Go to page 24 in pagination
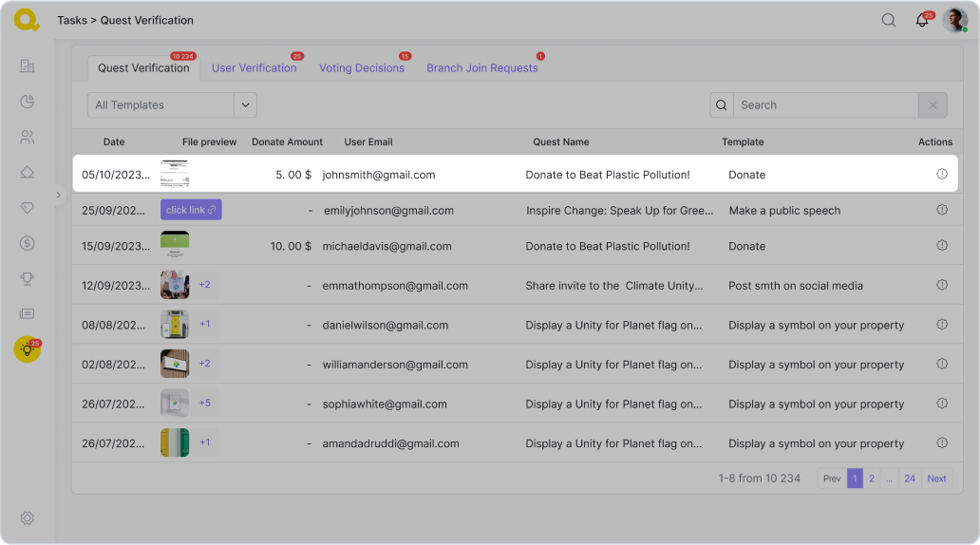This screenshot has width=980, height=545. tap(910, 479)
